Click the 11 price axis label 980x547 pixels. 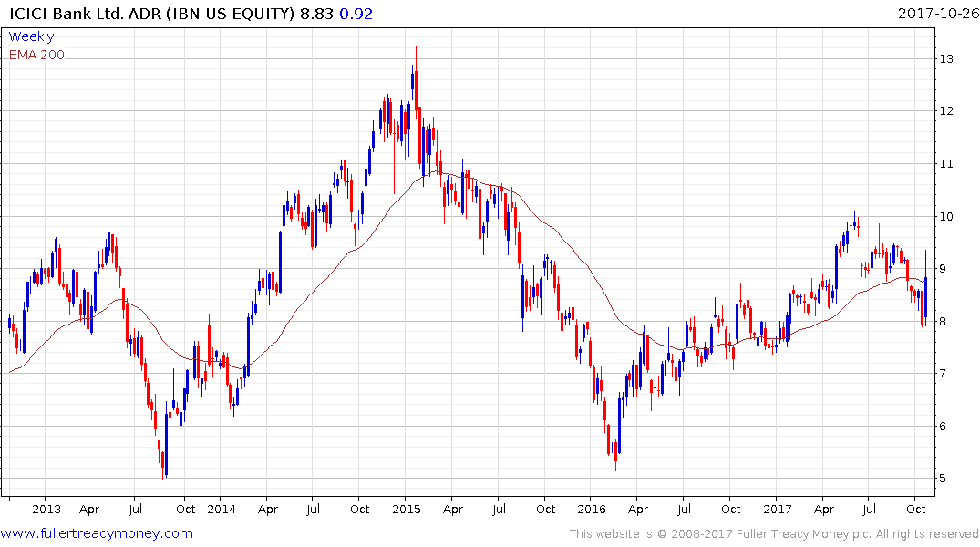pyautogui.click(x=946, y=164)
